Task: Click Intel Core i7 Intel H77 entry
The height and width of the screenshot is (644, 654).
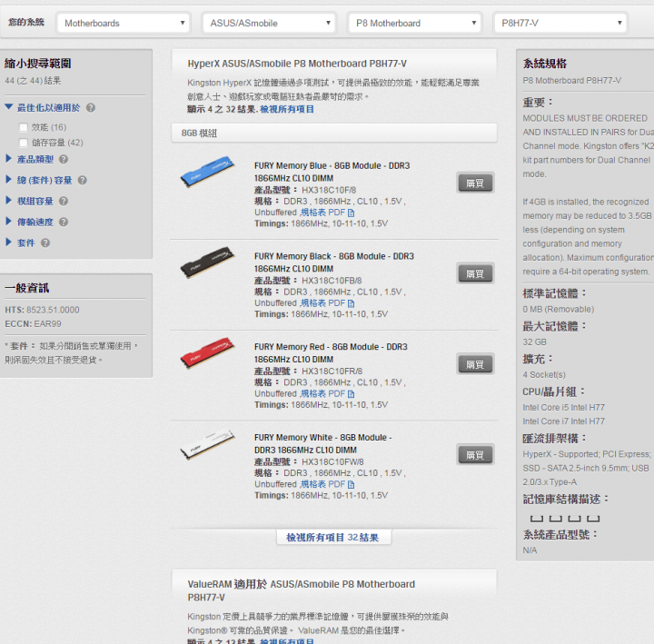Action: 563,421
